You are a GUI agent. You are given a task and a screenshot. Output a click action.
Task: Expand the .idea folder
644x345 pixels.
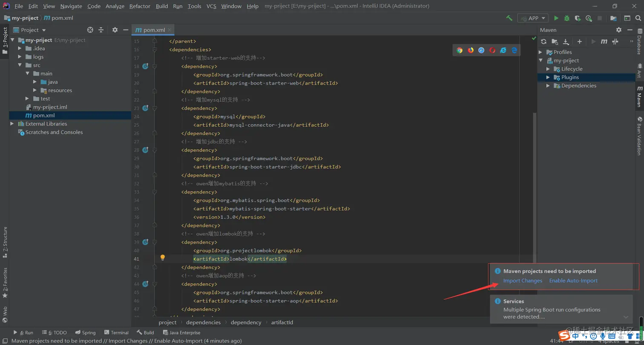pos(20,48)
